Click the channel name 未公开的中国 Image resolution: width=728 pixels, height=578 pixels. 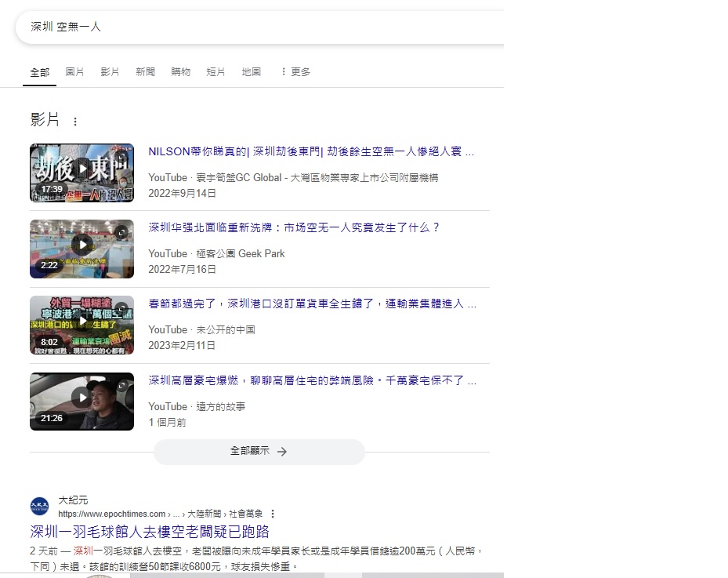pyautogui.click(x=226, y=330)
